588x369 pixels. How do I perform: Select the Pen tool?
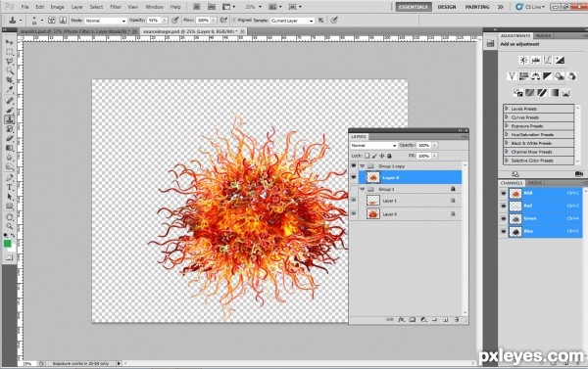[10, 177]
